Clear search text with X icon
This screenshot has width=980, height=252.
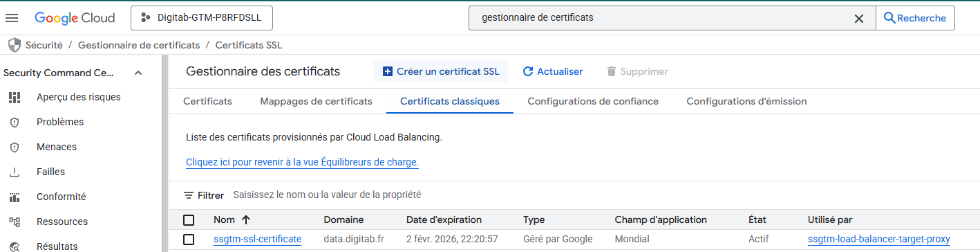(x=859, y=19)
